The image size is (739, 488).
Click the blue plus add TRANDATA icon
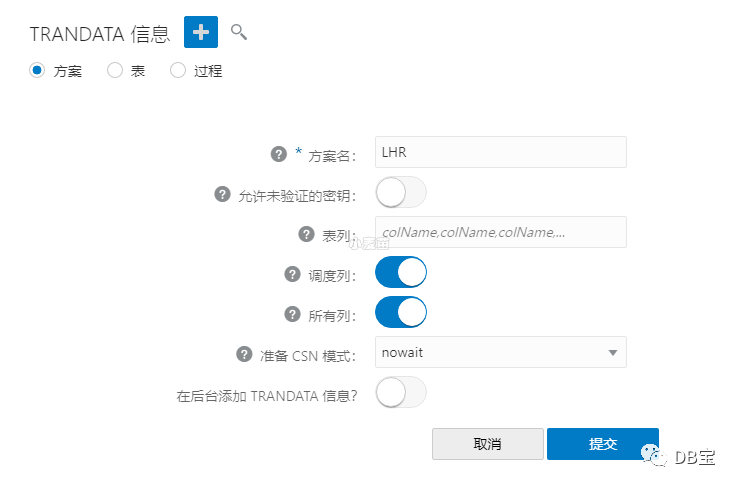tap(200, 32)
